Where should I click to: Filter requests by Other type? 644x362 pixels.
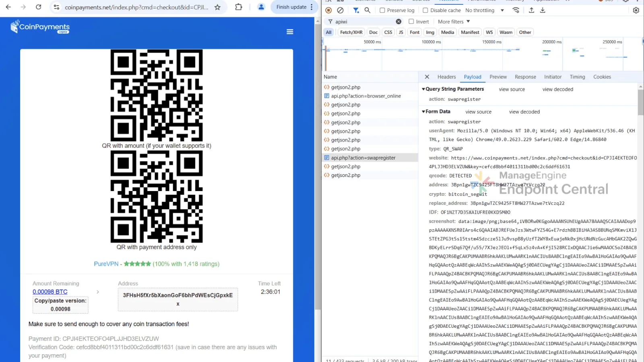[x=525, y=32]
